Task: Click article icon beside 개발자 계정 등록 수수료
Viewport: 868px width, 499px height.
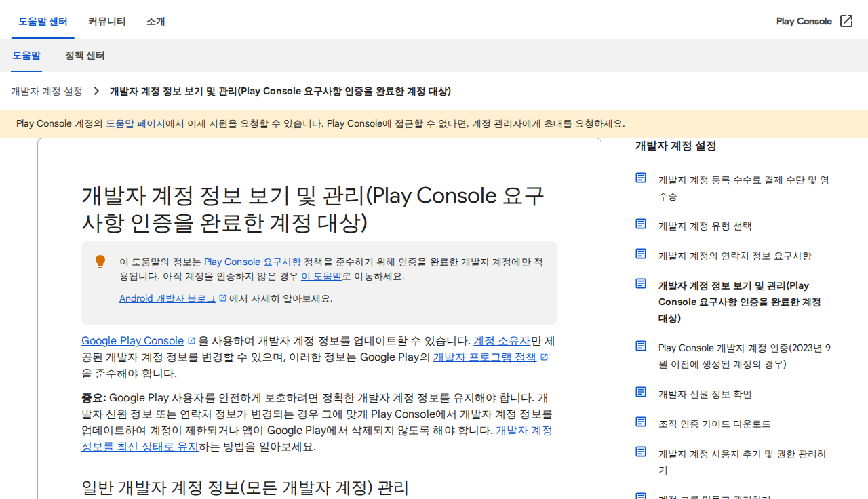Action: [641, 178]
